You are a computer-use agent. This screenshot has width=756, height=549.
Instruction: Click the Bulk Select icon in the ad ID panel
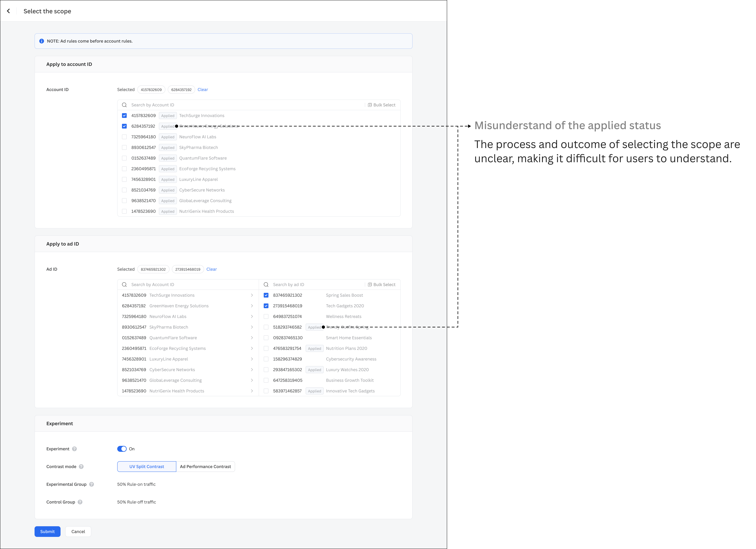pyautogui.click(x=370, y=285)
